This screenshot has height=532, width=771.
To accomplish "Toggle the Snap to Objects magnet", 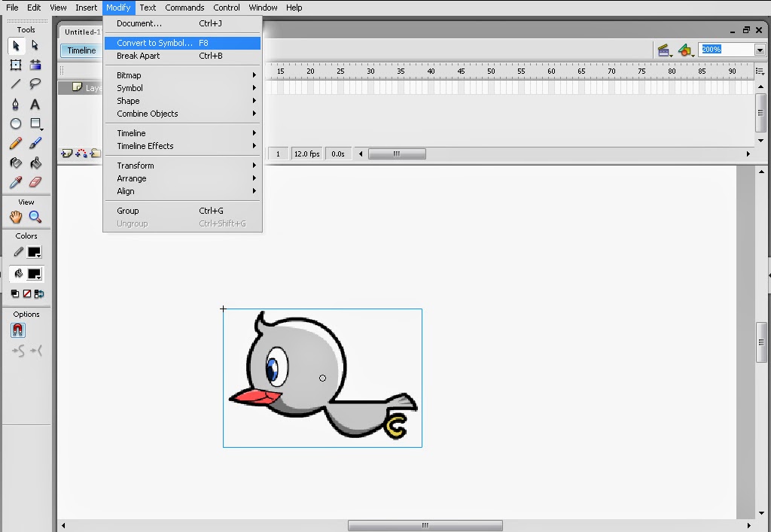I will 18,330.
